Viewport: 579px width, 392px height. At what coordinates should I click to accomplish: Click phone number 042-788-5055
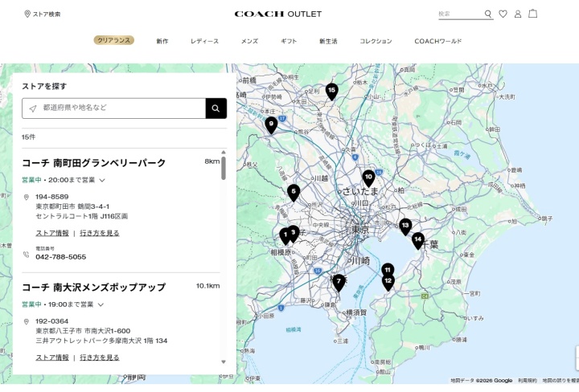[x=61, y=257]
